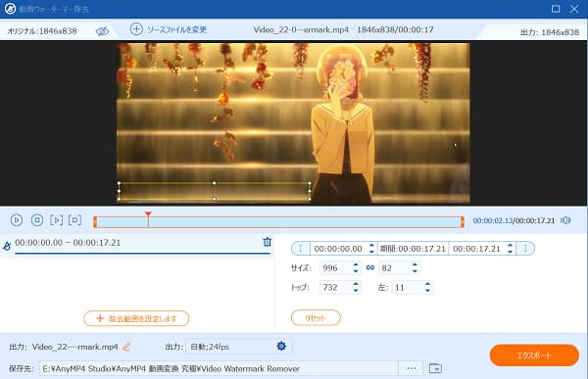Stop video playback
588x379 pixels.
click(37, 220)
